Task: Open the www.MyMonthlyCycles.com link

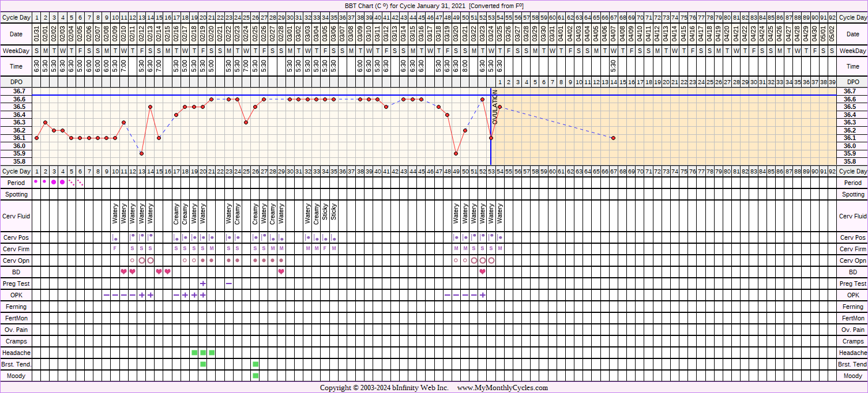Action: (502, 388)
